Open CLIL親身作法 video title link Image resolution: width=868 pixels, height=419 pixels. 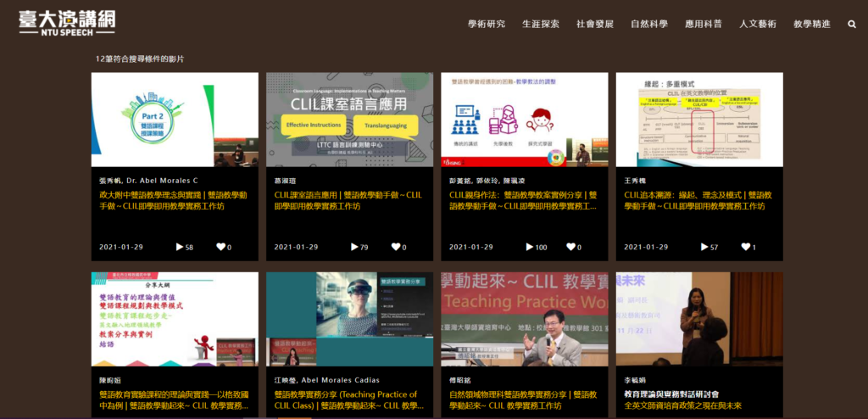(x=523, y=201)
